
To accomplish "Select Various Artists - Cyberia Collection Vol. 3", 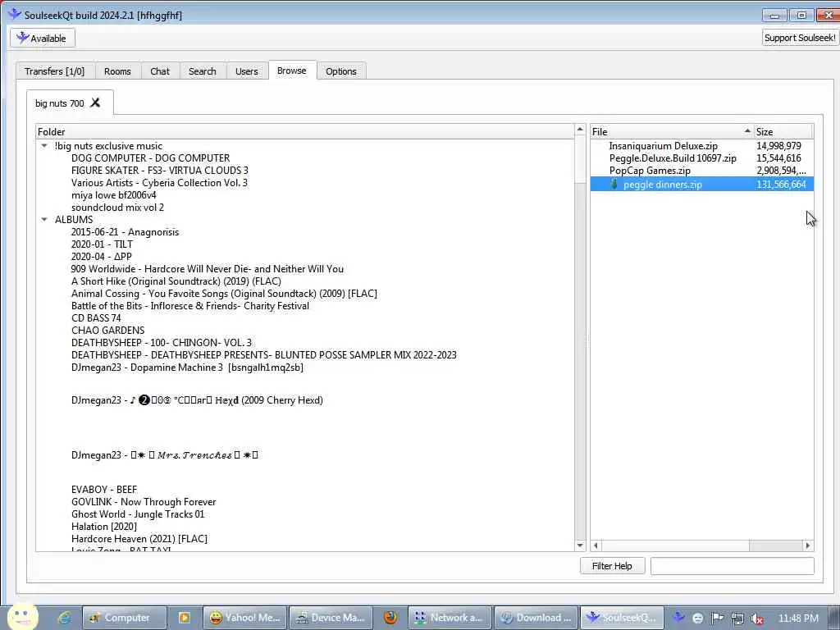I will [159, 183].
